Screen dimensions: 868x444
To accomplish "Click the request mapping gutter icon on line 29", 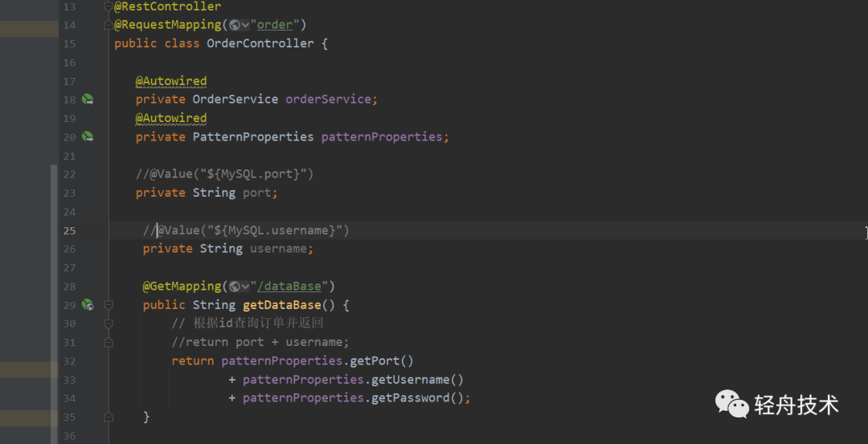I will [x=88, y=304].
